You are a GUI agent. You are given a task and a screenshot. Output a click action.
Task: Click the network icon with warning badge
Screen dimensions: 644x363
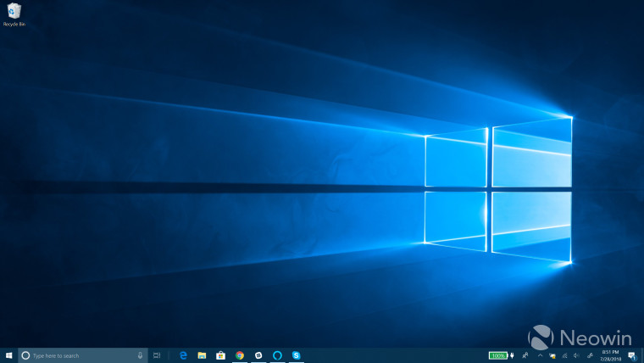[x=552, y=356]
